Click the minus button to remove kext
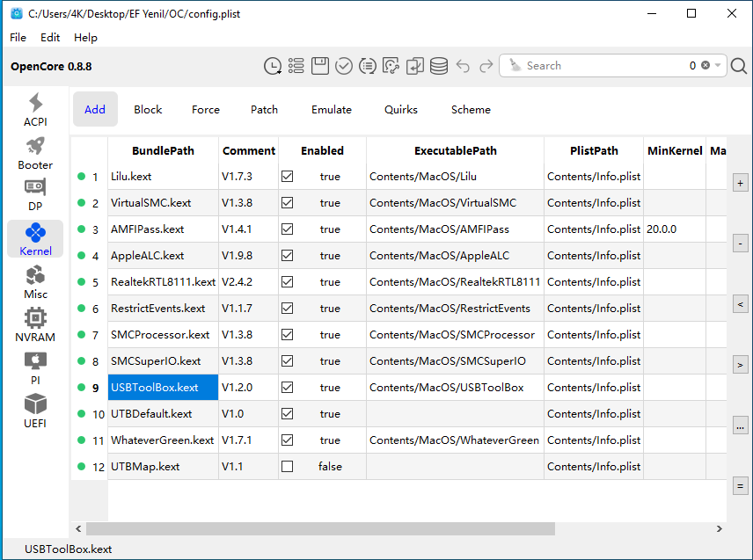Screen dimensions: 753x560 click(740, 244)
